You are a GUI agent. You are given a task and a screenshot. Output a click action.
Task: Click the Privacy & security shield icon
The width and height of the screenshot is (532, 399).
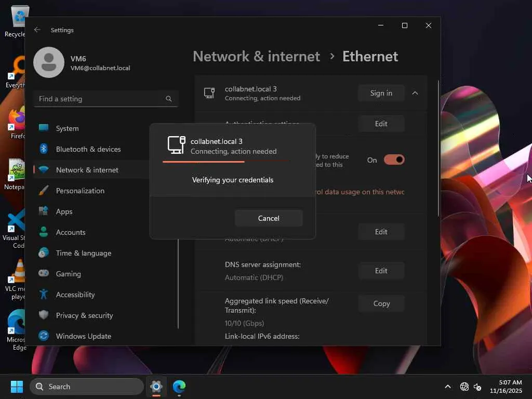pos(44,315)
